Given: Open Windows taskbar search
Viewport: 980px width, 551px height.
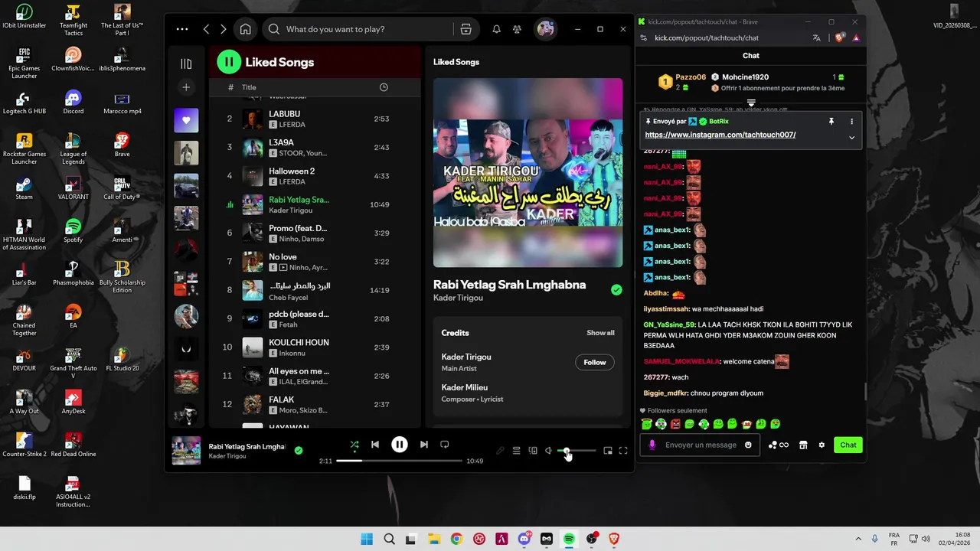Looking at the screenshot, I should coord(389,539).
